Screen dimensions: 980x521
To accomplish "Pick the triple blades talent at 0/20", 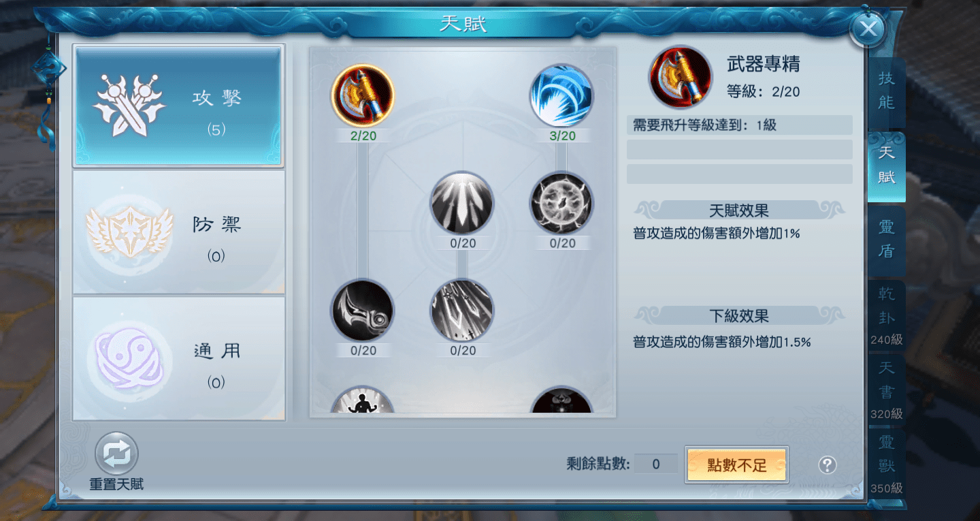I will point(462,203).
